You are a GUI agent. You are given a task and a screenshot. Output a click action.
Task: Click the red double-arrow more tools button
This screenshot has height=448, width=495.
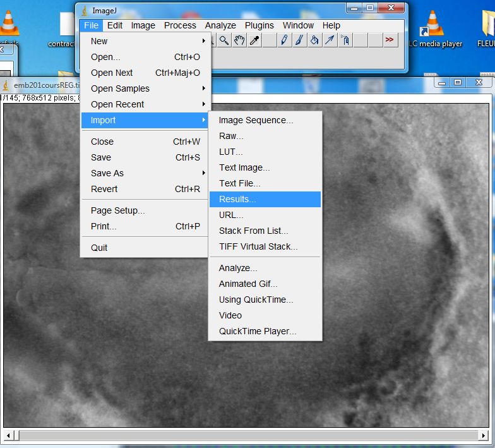point(390,40)
